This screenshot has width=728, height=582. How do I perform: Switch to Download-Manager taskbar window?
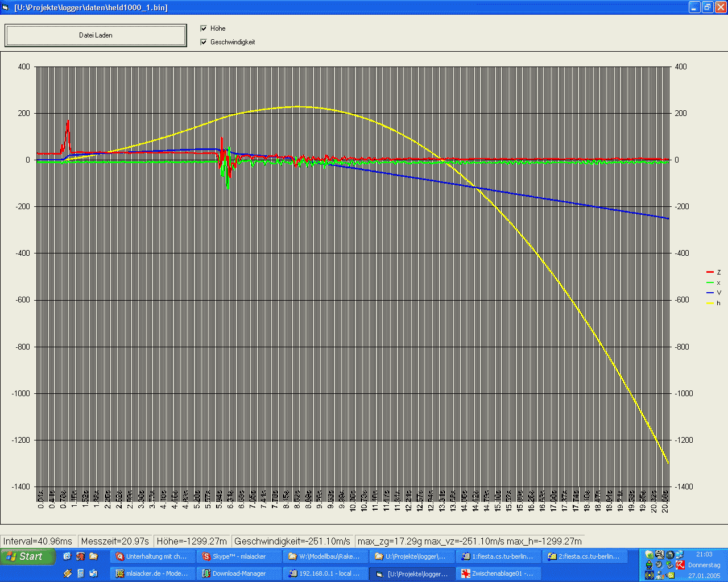[x=239, y=573]
